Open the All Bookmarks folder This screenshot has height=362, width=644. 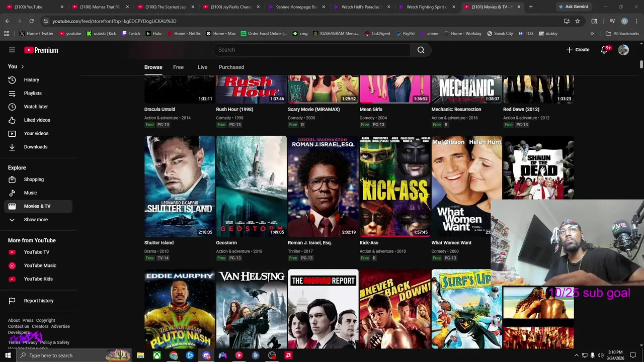[622, 34]
